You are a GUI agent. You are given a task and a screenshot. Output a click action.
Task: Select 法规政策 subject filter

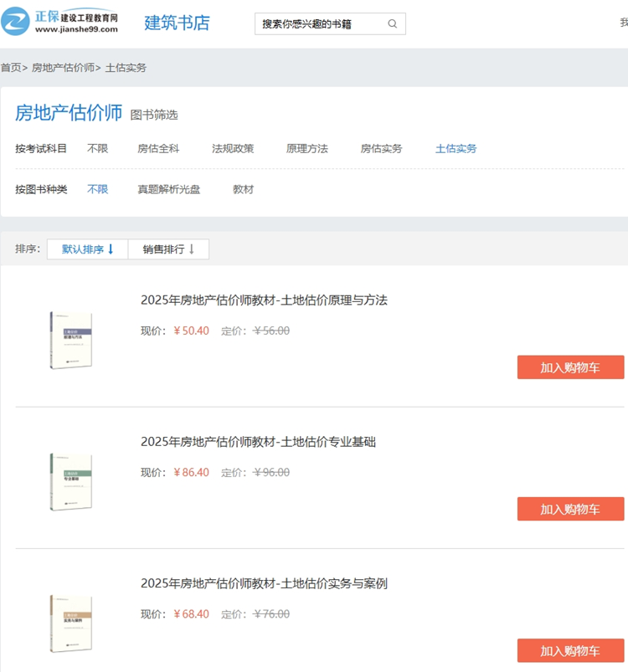233,149
